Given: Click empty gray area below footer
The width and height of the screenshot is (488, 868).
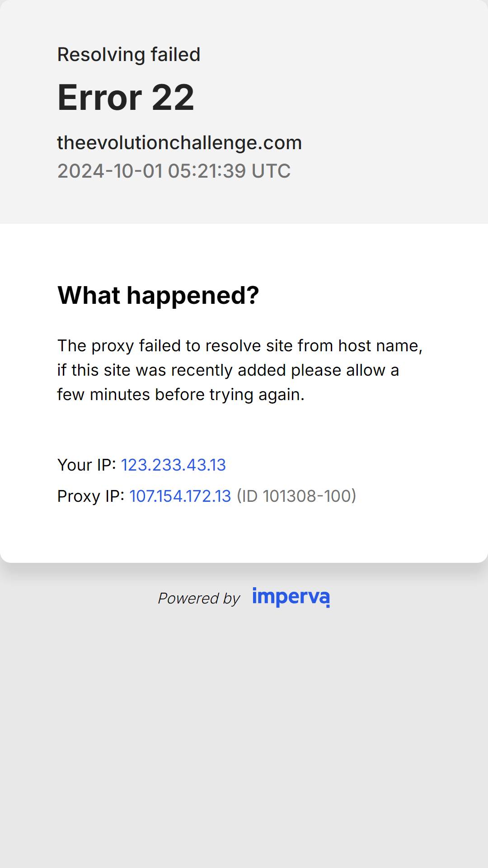Looking at the screenshot, I should (244, 746).
